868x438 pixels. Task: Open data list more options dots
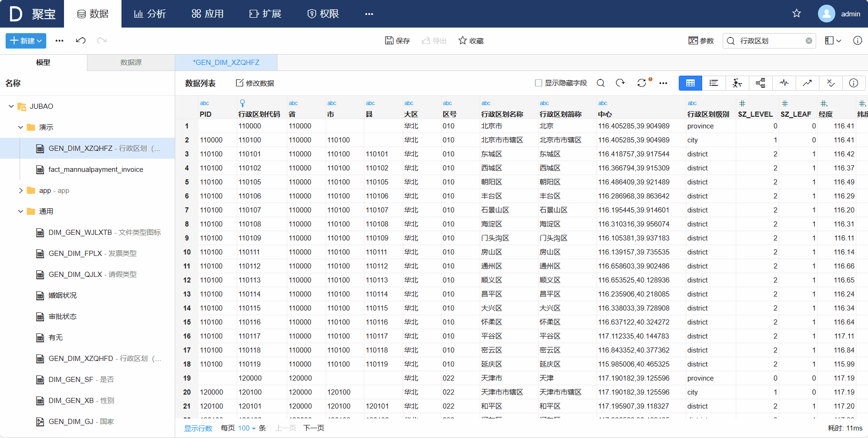[x=663, y=83]
